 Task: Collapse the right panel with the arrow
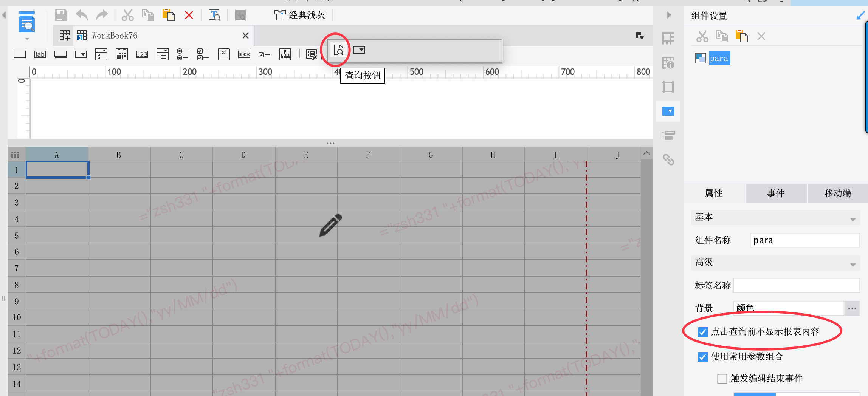[x=668, y=15]
